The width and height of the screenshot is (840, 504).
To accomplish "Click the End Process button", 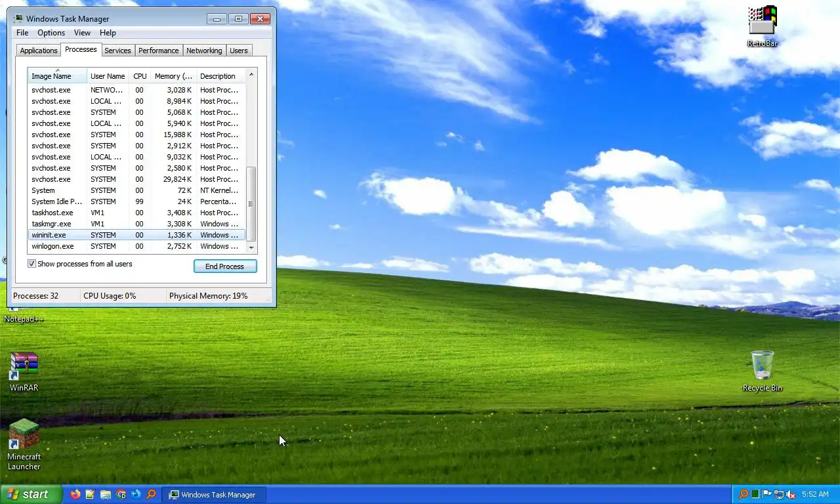I will pyautogui.click(x=225, y=266).
